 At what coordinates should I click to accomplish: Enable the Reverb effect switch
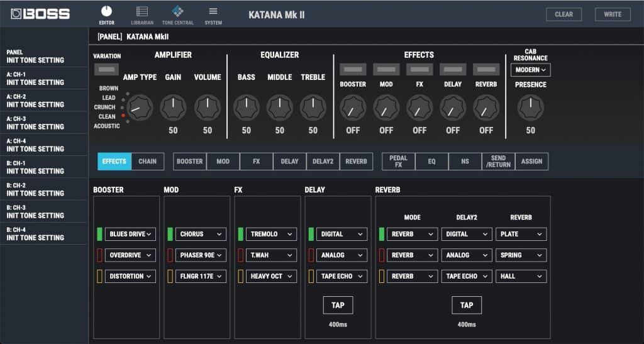(x=486, y=69)
